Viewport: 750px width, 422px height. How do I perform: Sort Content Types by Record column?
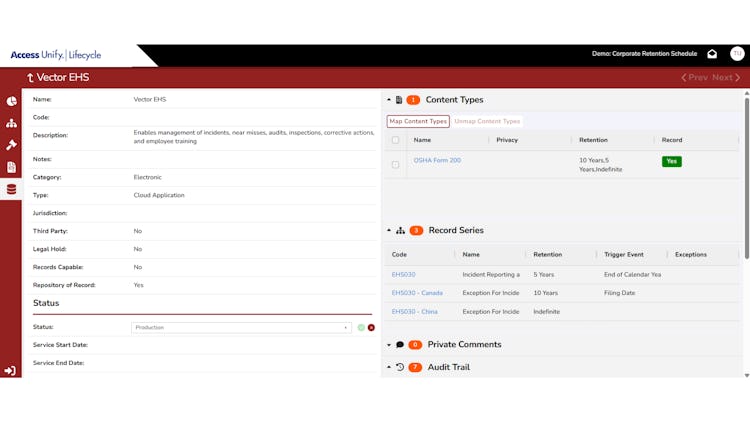[672, 140]
